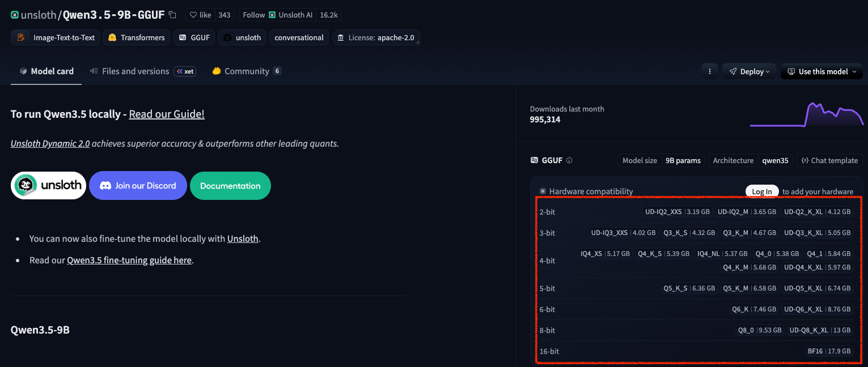868x367 pixels.
Task: Select the Q6_K 7.46 GB quant
Action: [x=753, y=309]
